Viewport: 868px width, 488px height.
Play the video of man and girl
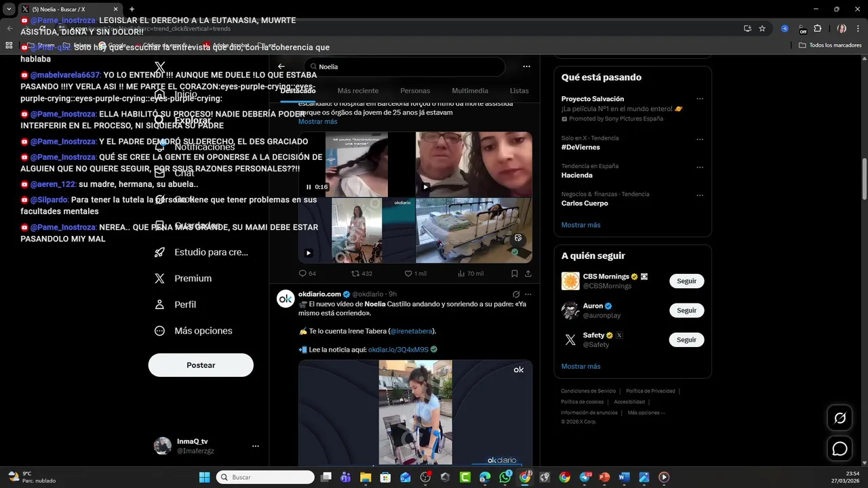click(426, 187)
